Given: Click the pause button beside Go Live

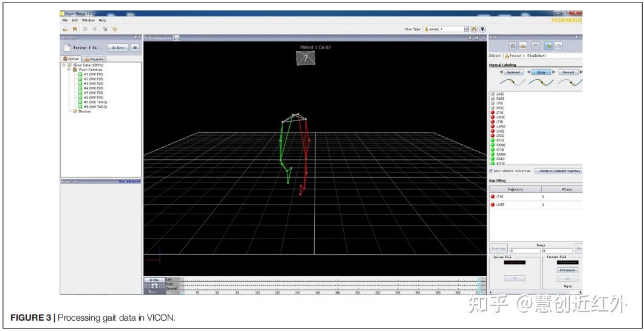Looking at the screenshot, I should pos(134,47).
